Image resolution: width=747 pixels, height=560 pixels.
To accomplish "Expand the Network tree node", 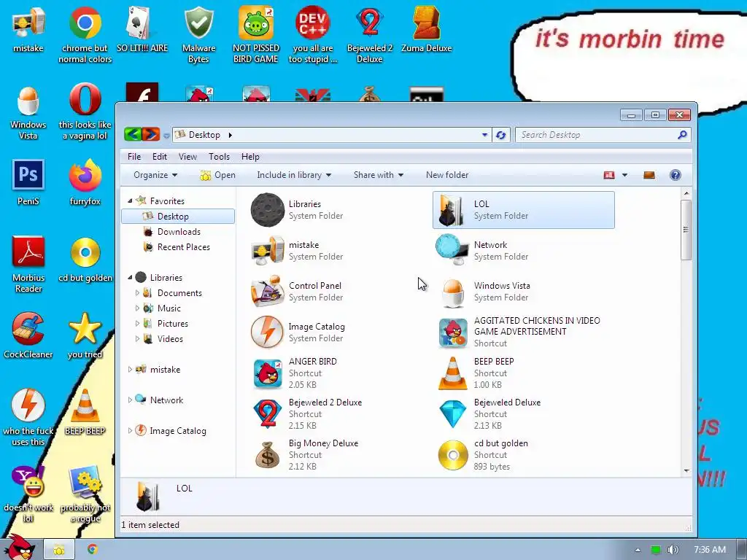I will (130, 400).
